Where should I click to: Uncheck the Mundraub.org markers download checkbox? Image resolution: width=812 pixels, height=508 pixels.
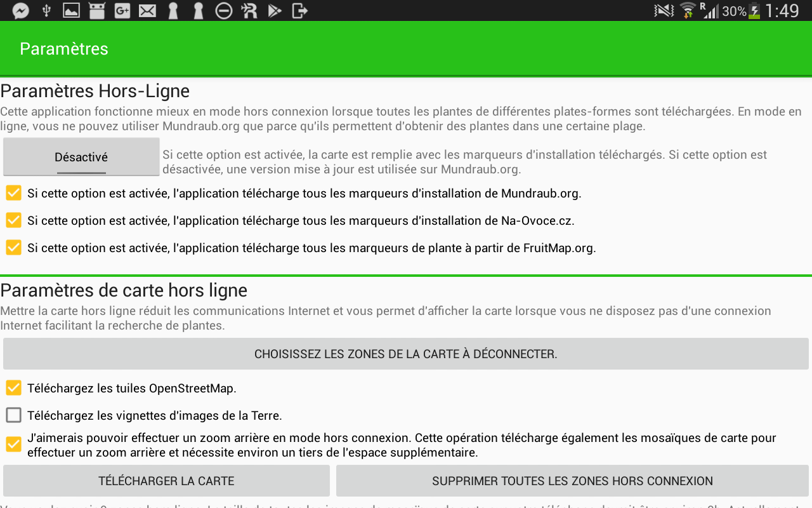[14, 193]
